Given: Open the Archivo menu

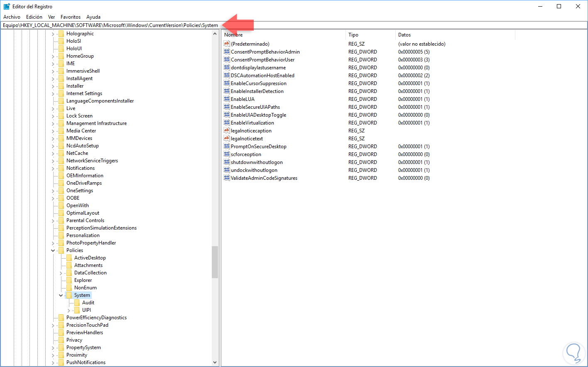Looking at the screenshot, I should pos(12,17).
